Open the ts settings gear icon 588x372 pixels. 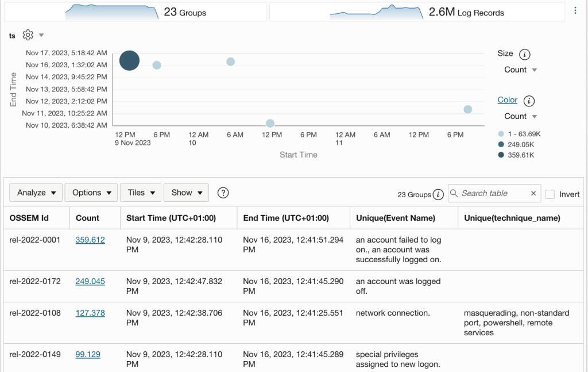28,35
